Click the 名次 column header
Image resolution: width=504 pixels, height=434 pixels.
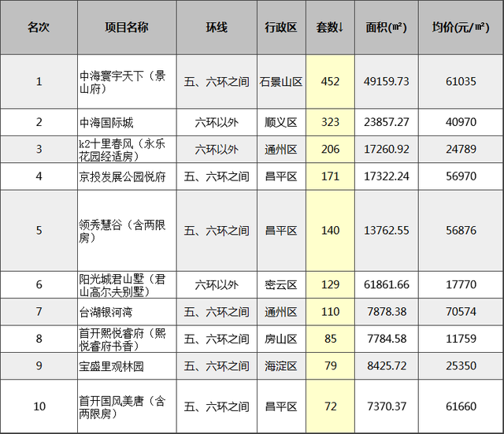[x=39, y=28]
